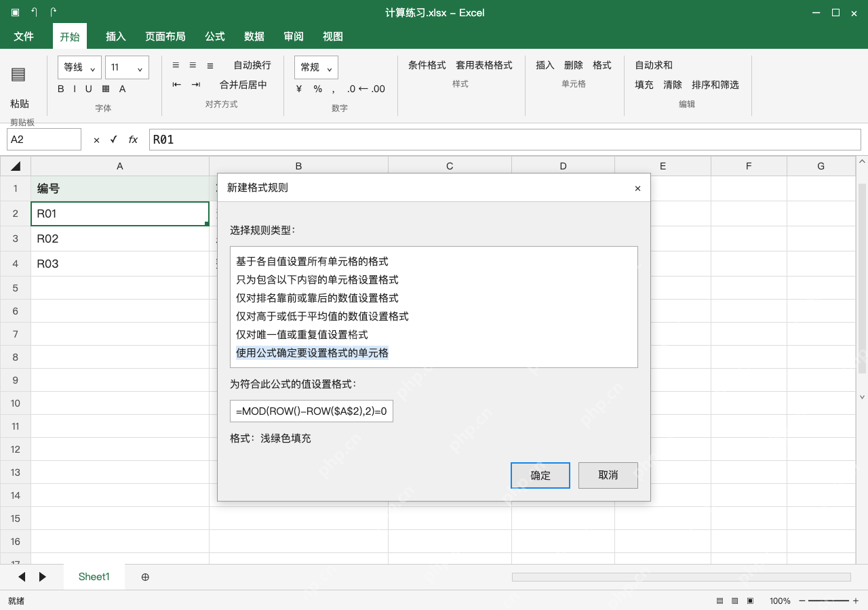Click 取消 in the rule dialog
868x610 pixels.
[608, 475]
